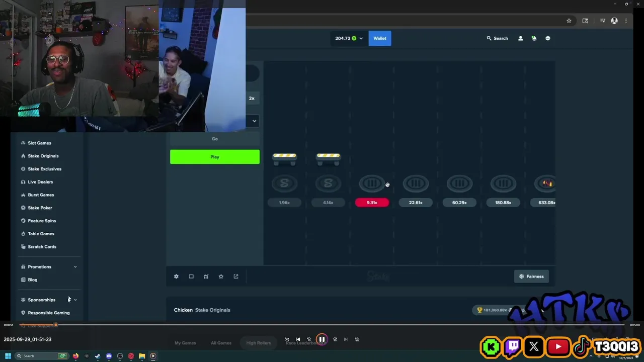The width and height of the screenshot is (644, 362).
Task: Select the 9.31x lane manhole
Action: 372,184
